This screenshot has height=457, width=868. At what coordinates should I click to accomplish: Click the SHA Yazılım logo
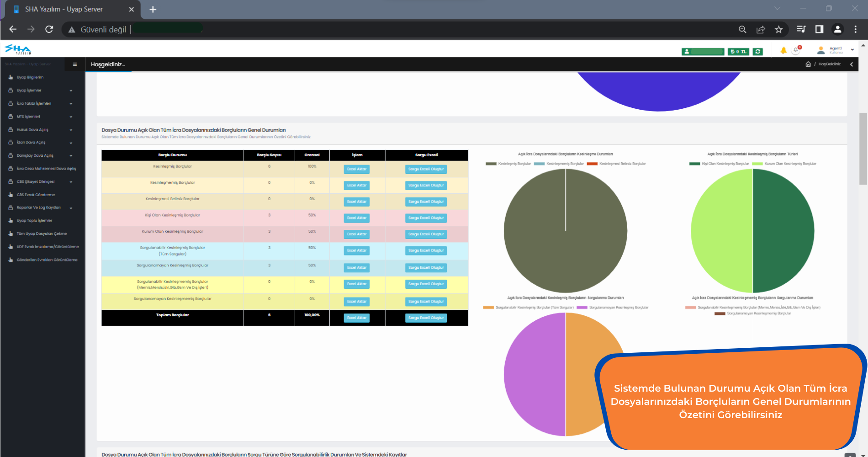click(x=18, y=49)
